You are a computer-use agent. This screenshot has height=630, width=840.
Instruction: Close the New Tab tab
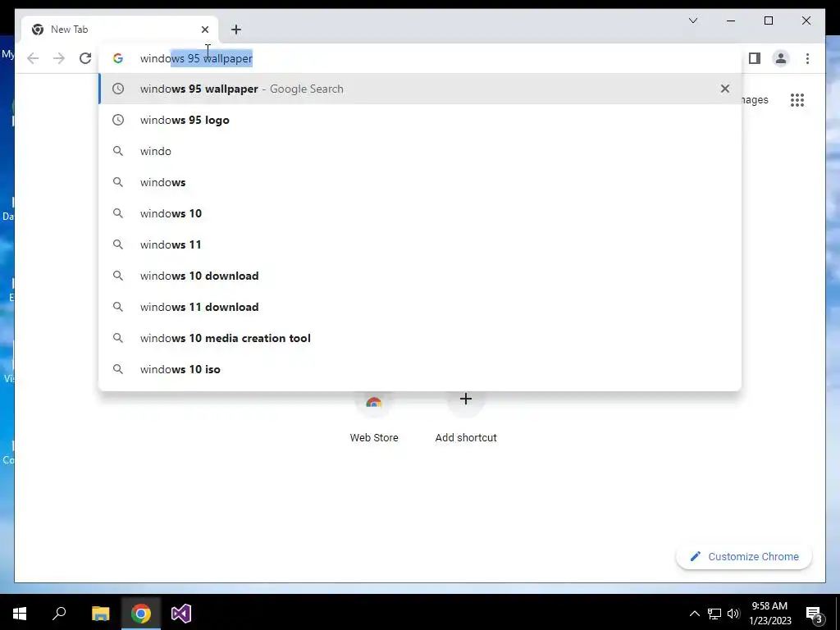click(205, 30)
